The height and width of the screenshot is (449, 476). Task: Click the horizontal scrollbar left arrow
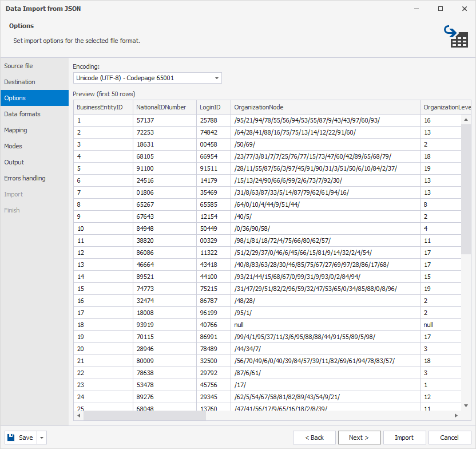78,415
